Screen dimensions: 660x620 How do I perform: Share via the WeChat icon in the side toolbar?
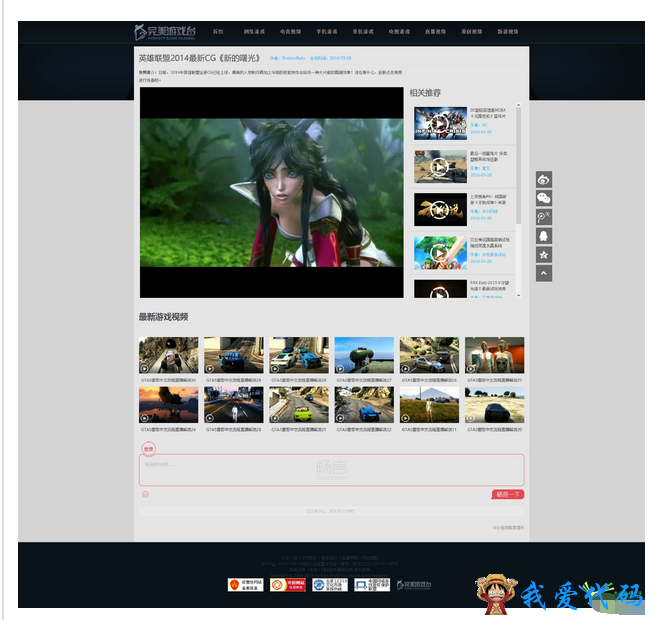(543, 198)
